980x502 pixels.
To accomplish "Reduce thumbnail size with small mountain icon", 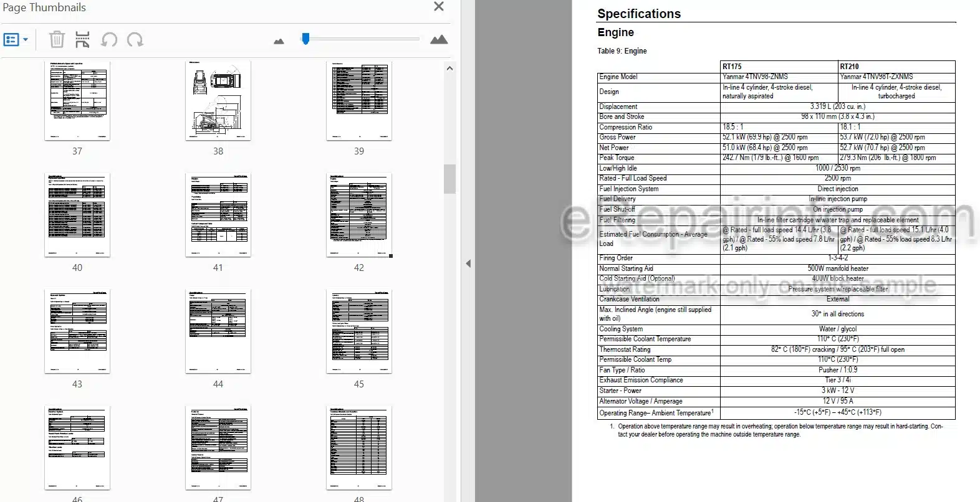I will tap(279, 41).
